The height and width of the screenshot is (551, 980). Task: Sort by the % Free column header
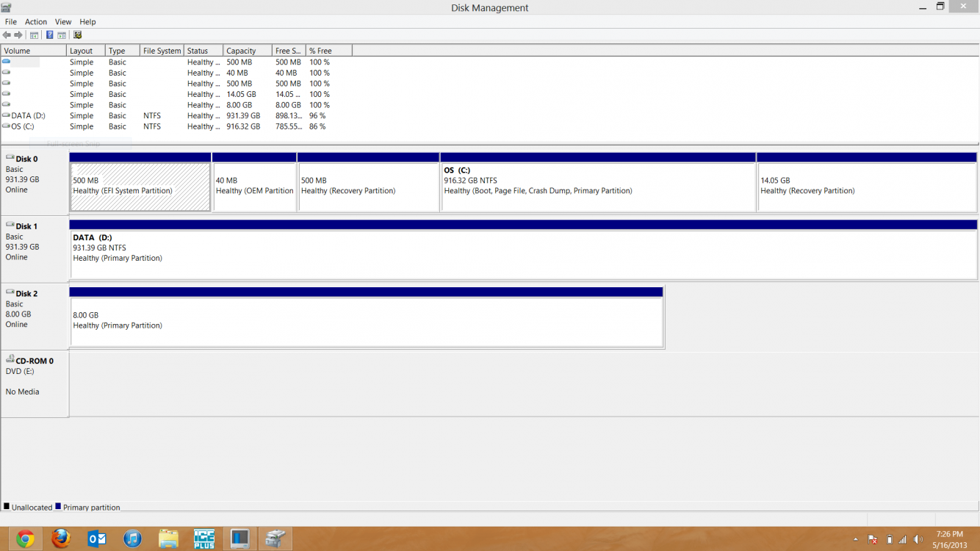point(329,51)
